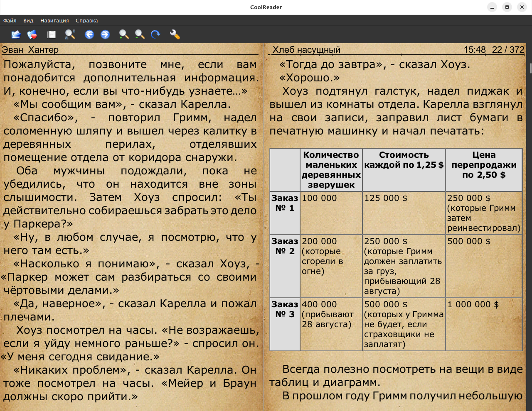The width and height of the screenshot is (532, 411).
Task: Open the Вид menu
Action: pyautogui.click(x=28, y=20)
